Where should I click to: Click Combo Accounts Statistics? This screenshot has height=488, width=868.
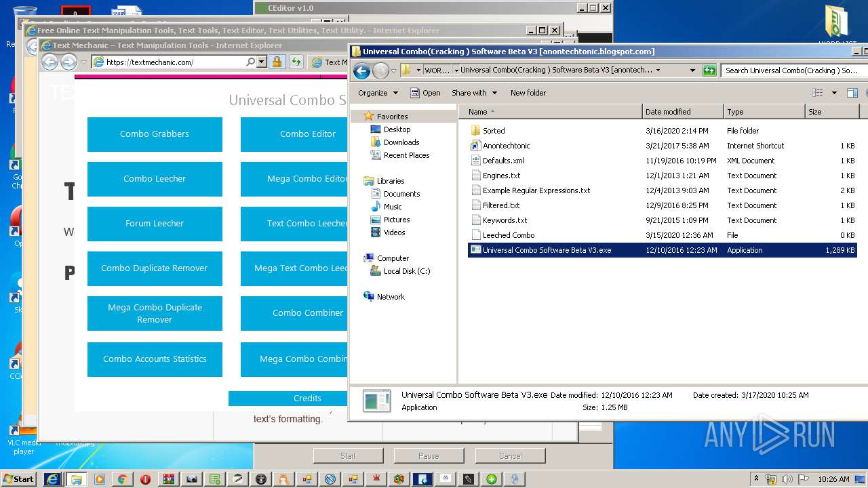(x=155, y=359)
